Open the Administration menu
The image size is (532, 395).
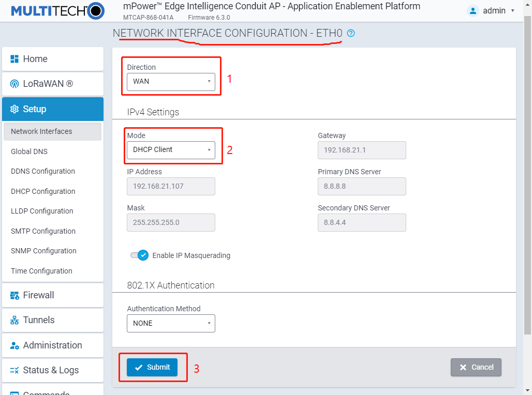(53, 345)
